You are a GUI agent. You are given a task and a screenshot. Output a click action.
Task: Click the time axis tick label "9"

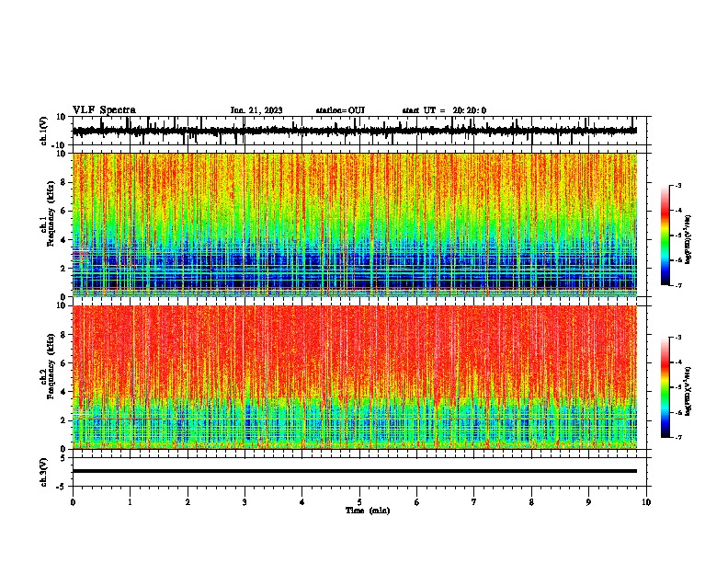pyautogui.click(x=588, y=501)
